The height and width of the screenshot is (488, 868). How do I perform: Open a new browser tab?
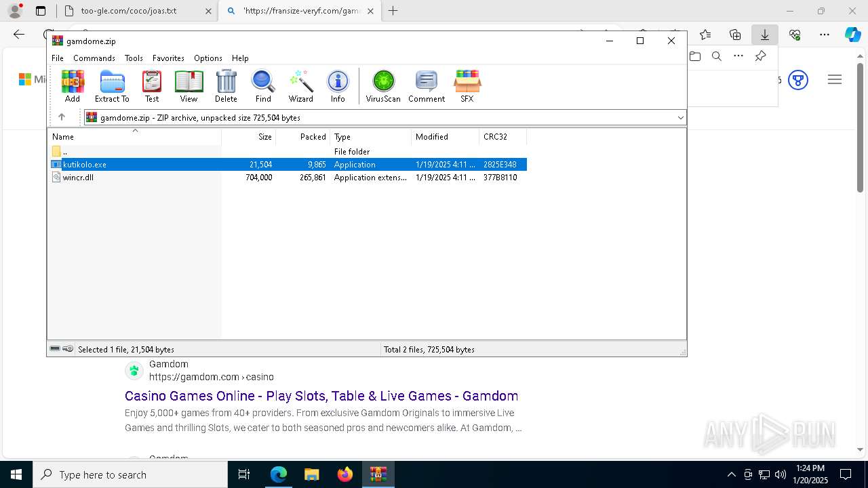tap(393, 11)
